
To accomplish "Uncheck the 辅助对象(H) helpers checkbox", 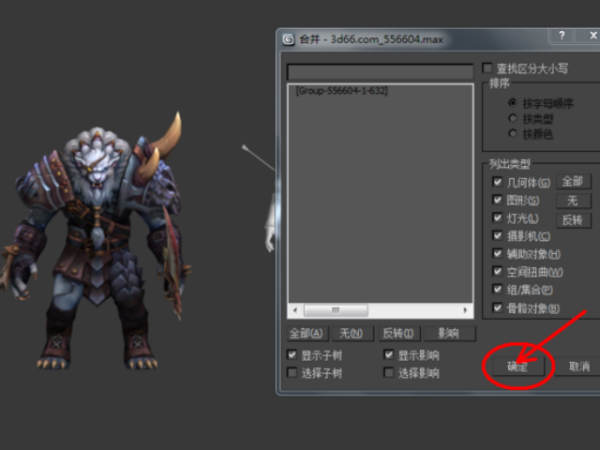I will coord(497,253).
